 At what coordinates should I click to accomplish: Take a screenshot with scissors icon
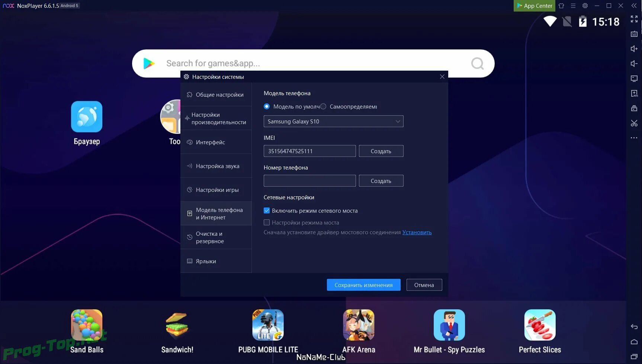[634, 123]
